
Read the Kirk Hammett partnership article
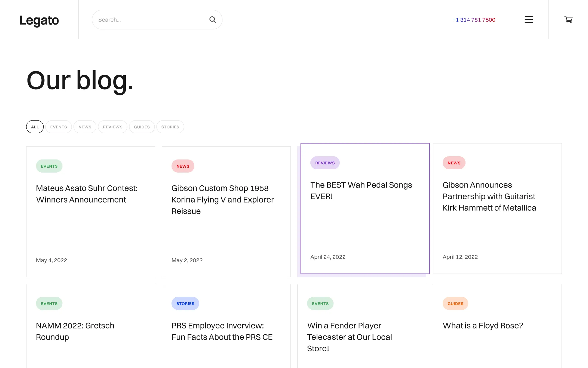click(489, 196)
